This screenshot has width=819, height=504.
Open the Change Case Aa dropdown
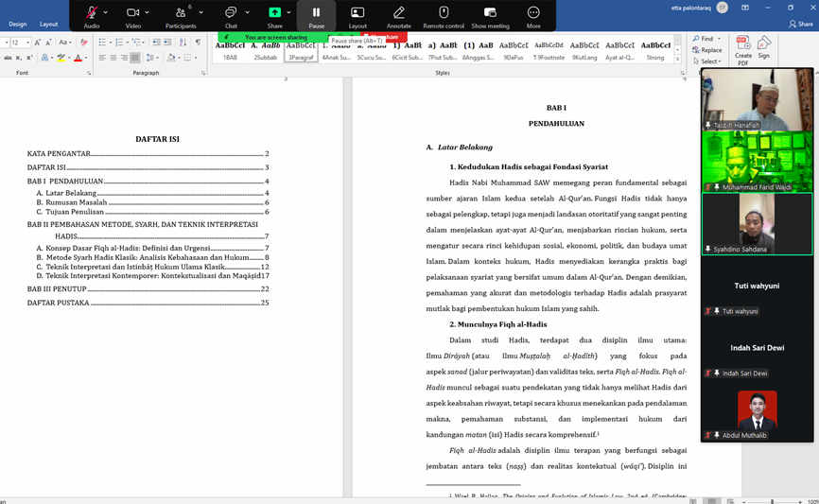(64, 43)
